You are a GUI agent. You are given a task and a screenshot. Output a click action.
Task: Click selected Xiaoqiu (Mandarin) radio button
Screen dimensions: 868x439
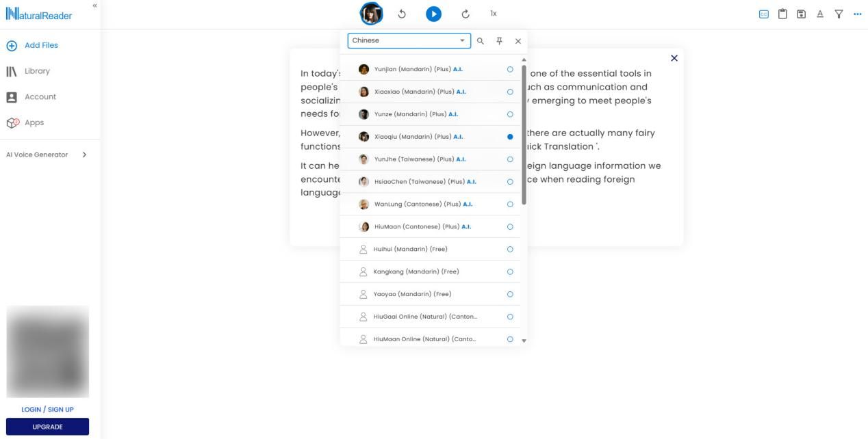click(x=510, y=137)
